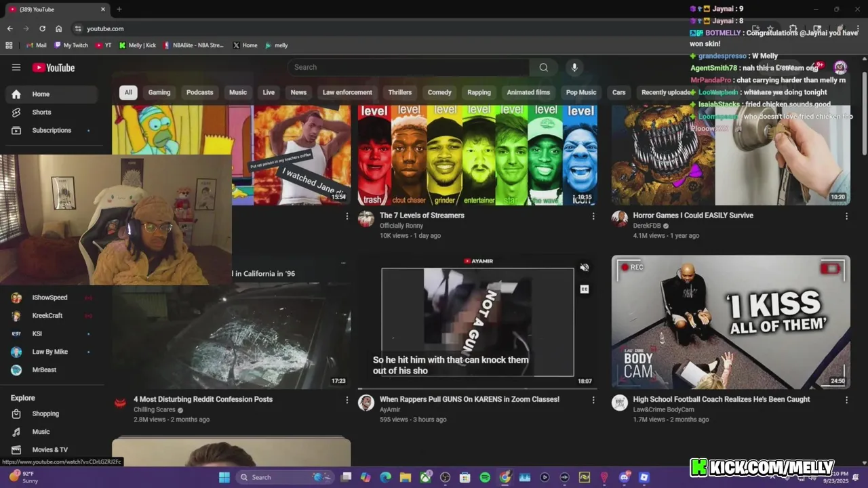Open Music under Explore
The height and width of the screenshot is (488, 868).
[53, 432]
